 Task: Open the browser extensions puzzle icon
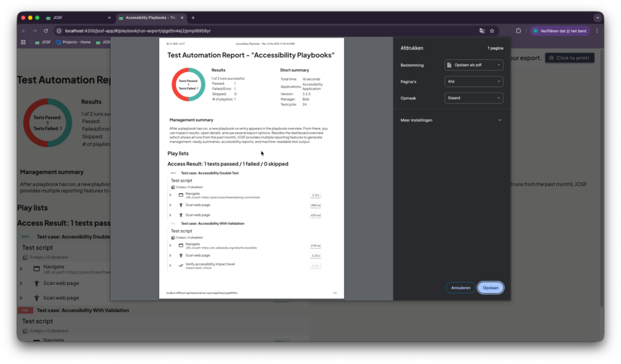coord(519,30)
